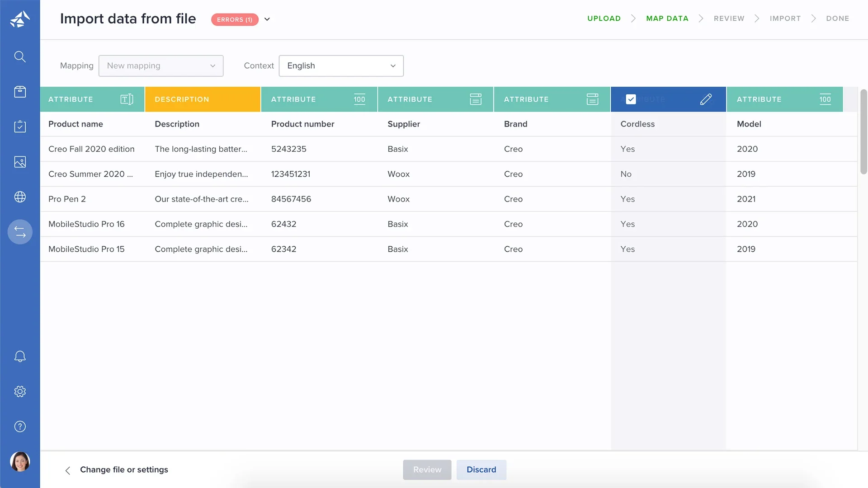
Task: Click the pencil edit icon on Cordless column header
Action: click(706, 99)
